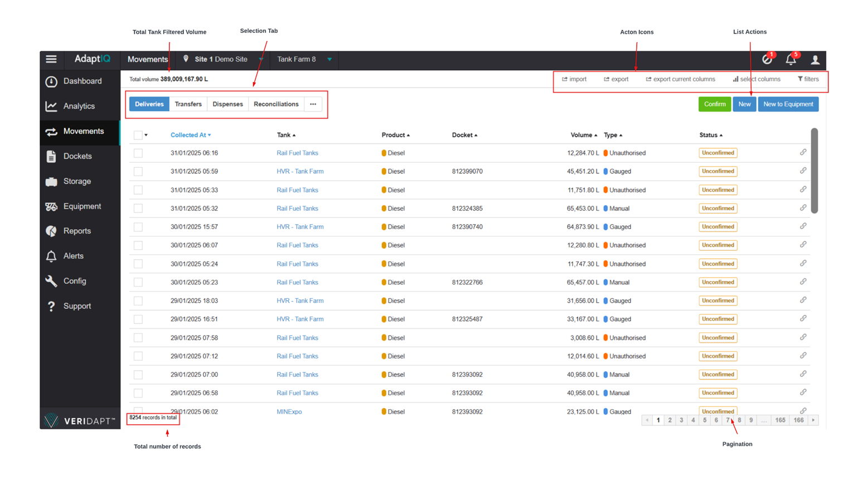The image size is (868, 480).
Task: Tick the select-all checkbox in table header
Action: [x=138, y=135]
